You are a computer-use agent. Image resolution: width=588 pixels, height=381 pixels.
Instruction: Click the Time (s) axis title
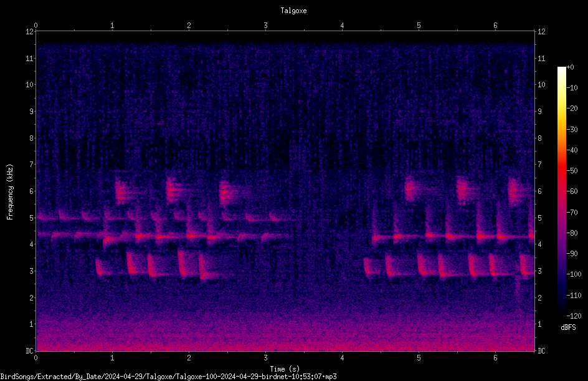285,369
